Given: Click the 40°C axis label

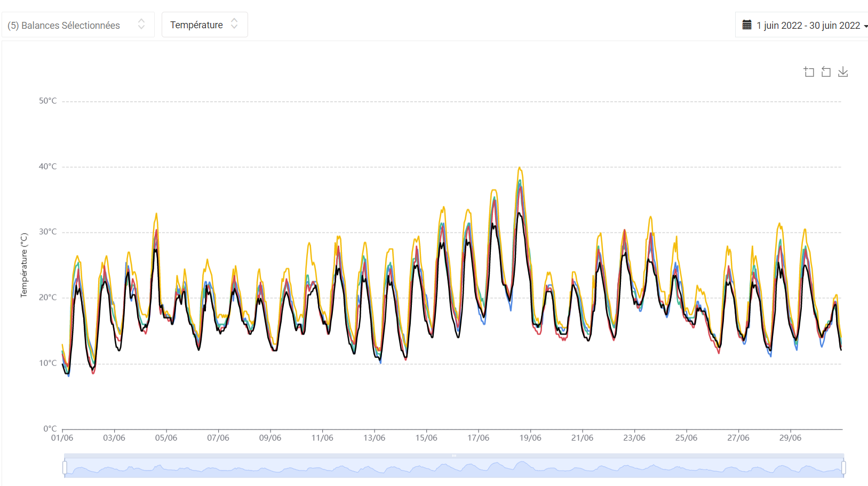Looking at the screenshot, I should pos(47,166).
